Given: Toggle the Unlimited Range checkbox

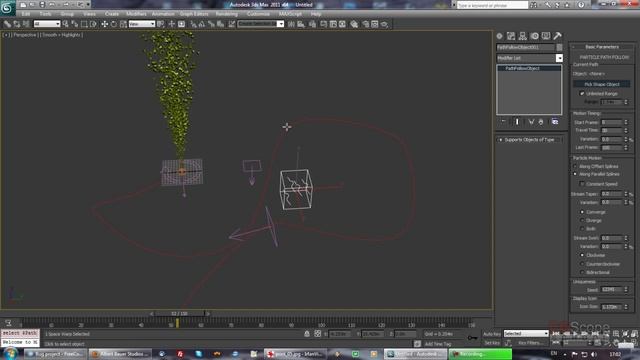Looking at the screenshot, I should (582, 93).
